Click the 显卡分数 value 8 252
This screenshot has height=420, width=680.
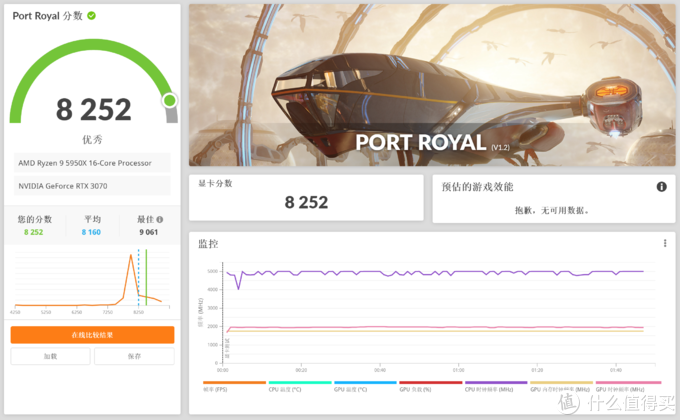click(x=306, y=203)
